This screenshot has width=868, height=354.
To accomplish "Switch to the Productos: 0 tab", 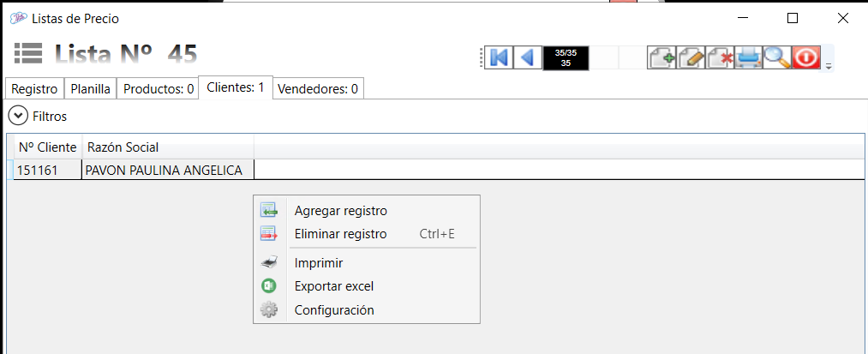I will [x=159, y=88].
